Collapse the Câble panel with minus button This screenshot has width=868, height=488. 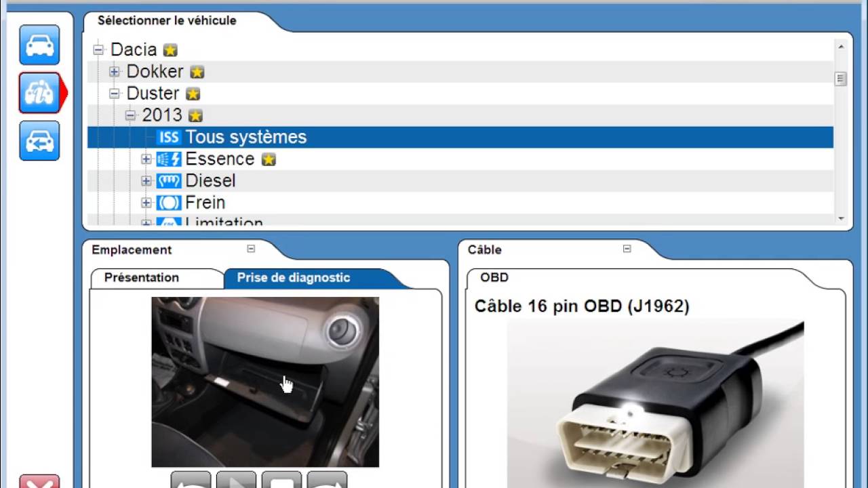point(627,249)
